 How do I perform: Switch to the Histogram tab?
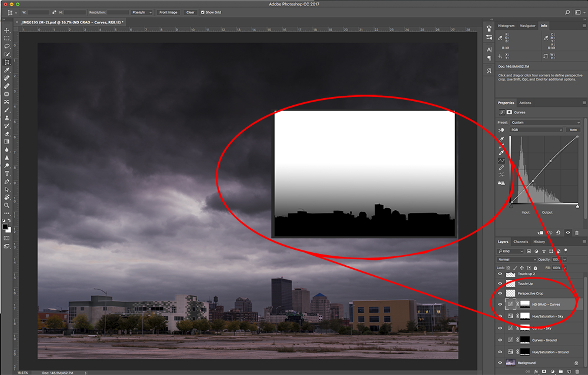[506, 26]
